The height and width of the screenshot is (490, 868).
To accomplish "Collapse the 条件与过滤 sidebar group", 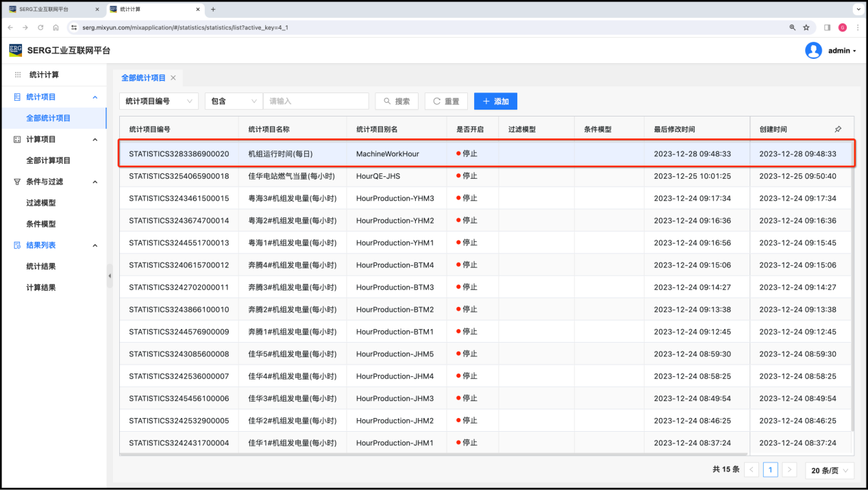I will 95,182.
